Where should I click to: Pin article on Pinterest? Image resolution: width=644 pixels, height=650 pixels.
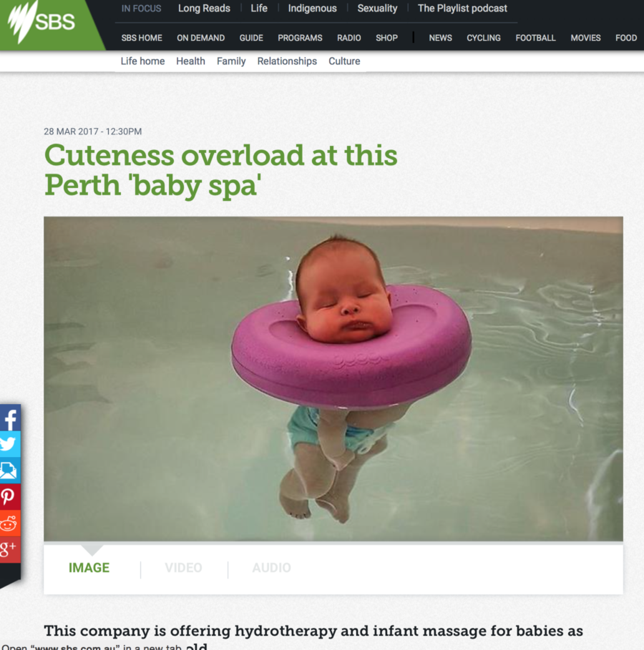pyautogui.click(x=10, y=496)
